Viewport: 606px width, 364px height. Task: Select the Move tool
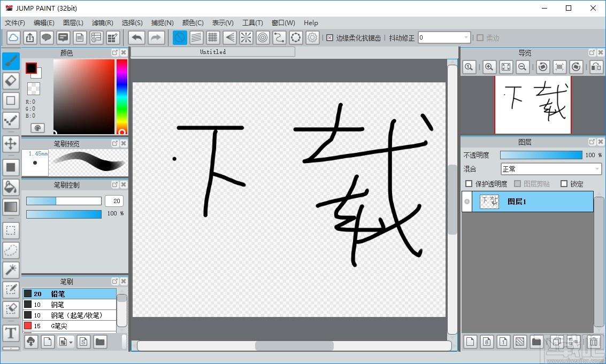point(11,144)
